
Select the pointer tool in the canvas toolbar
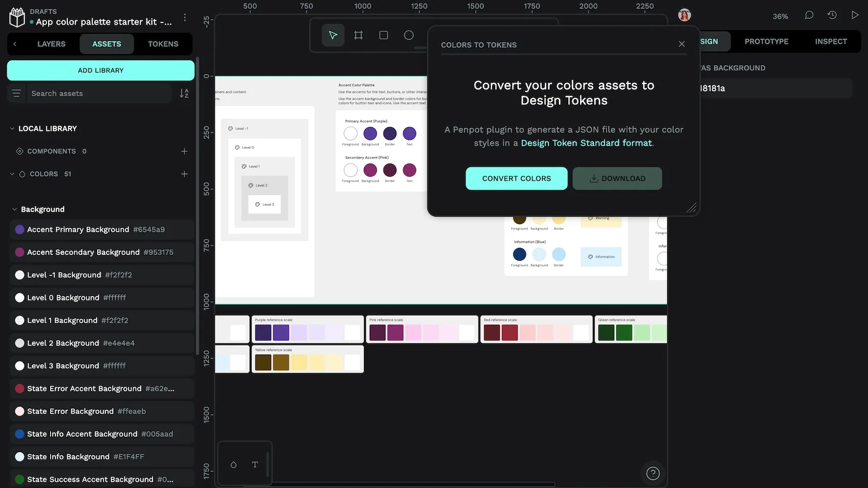[332, 35]
